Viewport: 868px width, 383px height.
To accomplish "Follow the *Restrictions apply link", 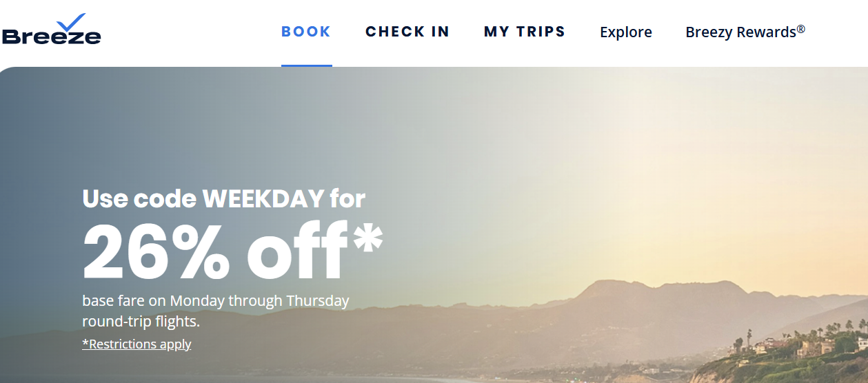I will click(137, 344).
